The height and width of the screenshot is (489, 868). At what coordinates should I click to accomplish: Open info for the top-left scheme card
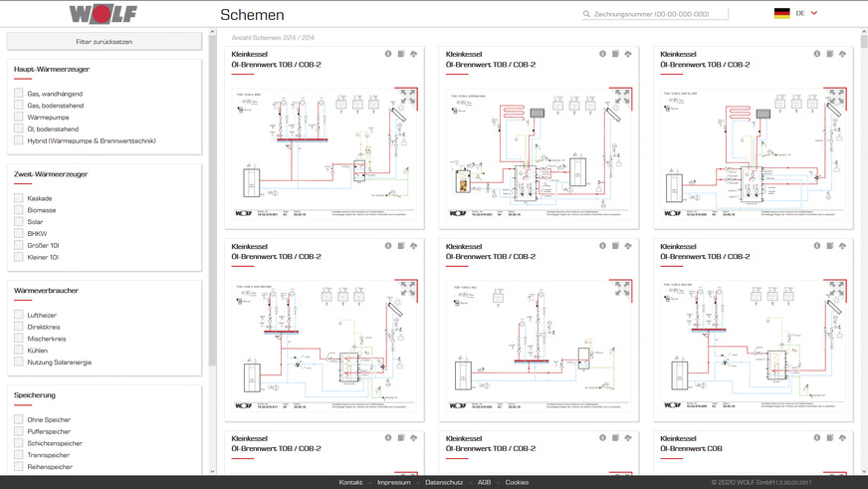388,54
